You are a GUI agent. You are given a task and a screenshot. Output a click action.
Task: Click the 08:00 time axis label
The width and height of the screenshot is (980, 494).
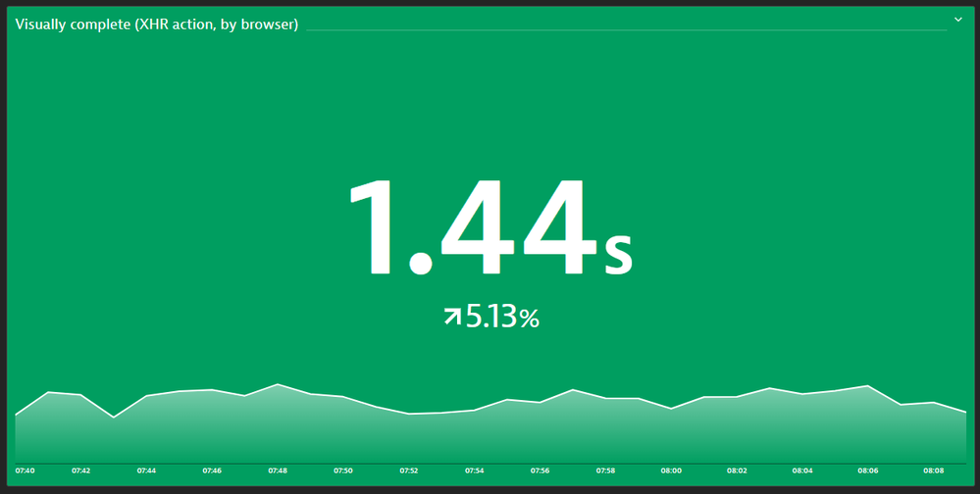671,470
